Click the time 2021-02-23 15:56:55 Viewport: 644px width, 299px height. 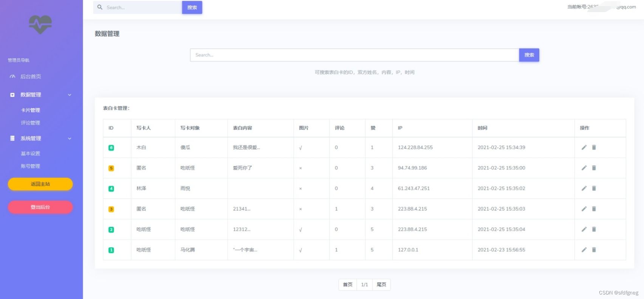[x=501, y=249]
